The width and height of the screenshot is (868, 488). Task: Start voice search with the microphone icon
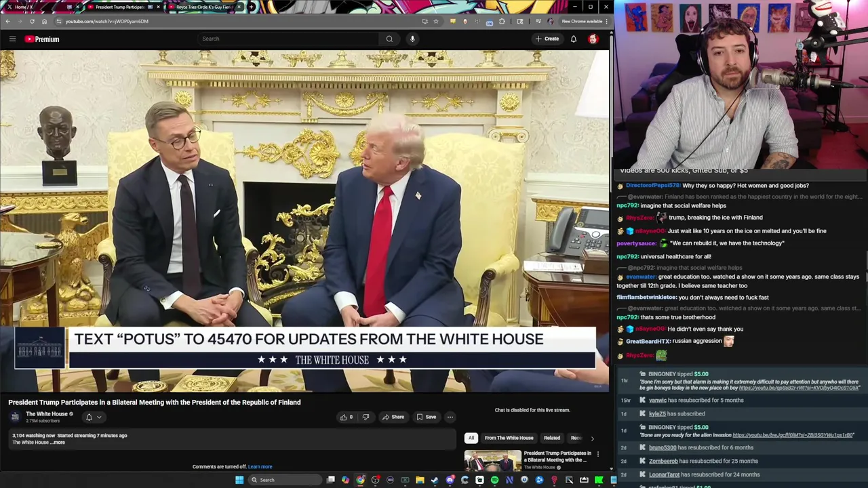point(412,39)
